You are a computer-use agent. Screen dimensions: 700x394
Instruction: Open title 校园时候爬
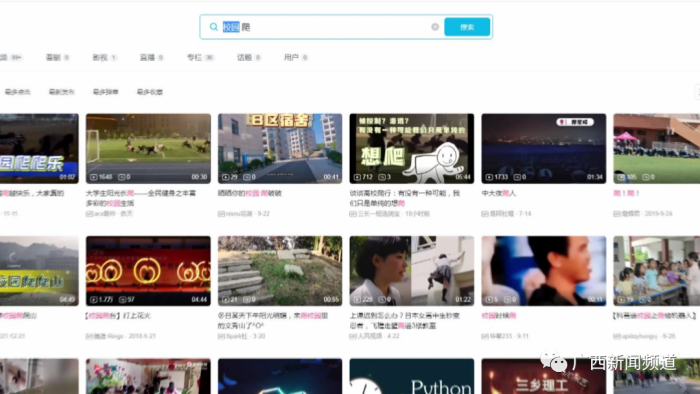point(498,315)
